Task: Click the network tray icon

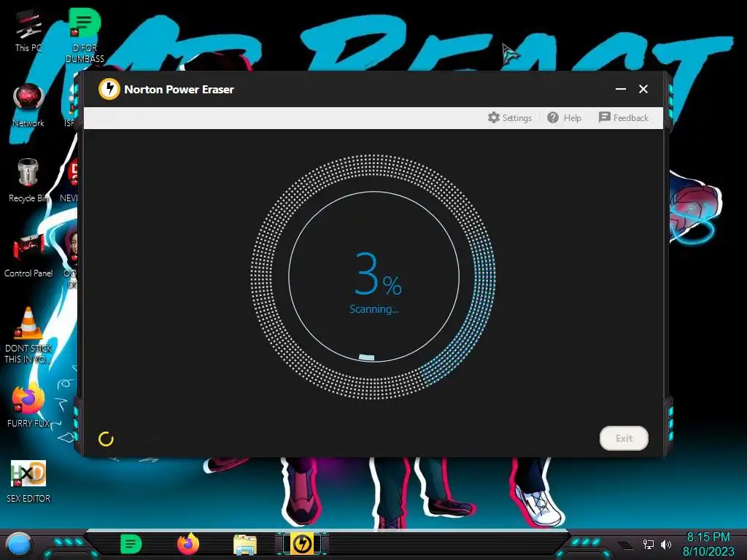Action: [x=648, y=544]
